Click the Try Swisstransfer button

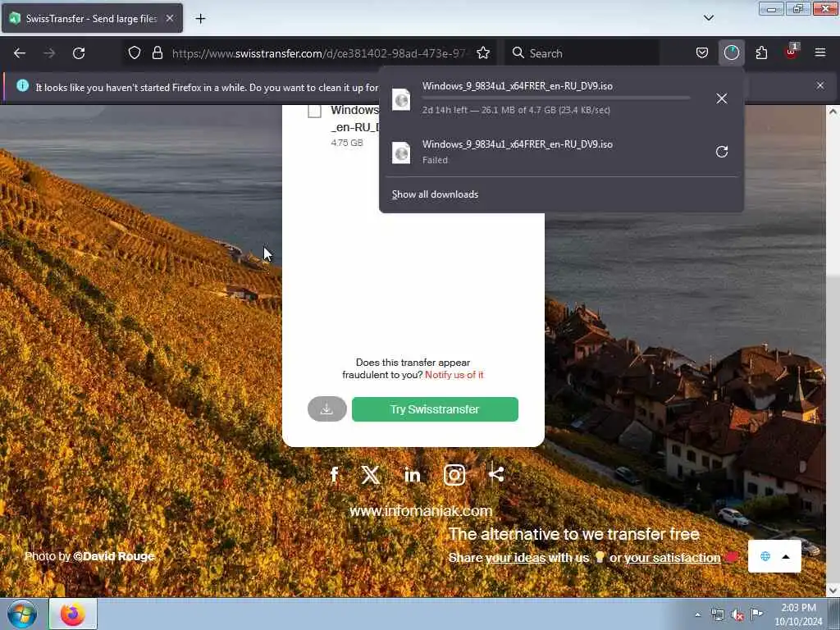(x=435, y=409)
